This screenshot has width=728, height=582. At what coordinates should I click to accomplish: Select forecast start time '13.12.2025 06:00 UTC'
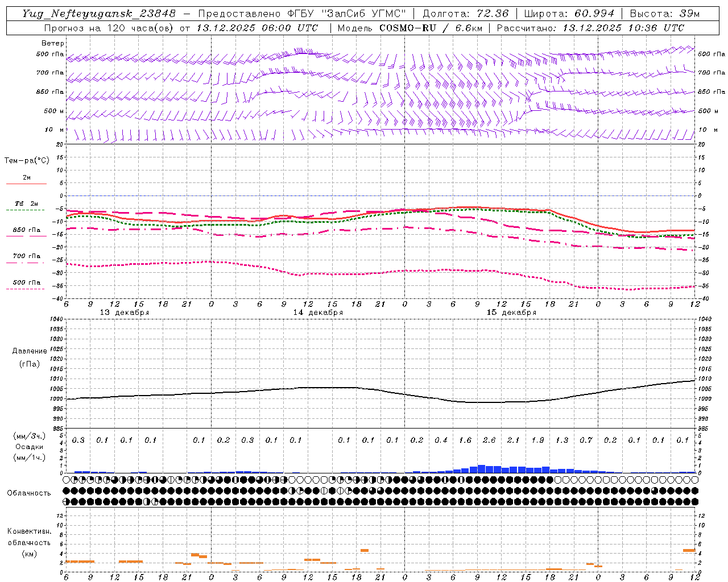click(257, 28)
